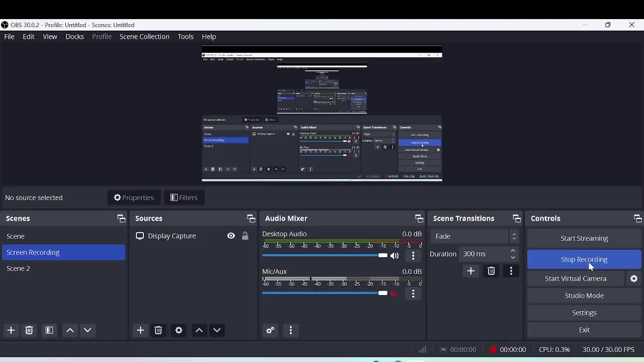Click the Display Capture source icon

[x=140, y=236]
